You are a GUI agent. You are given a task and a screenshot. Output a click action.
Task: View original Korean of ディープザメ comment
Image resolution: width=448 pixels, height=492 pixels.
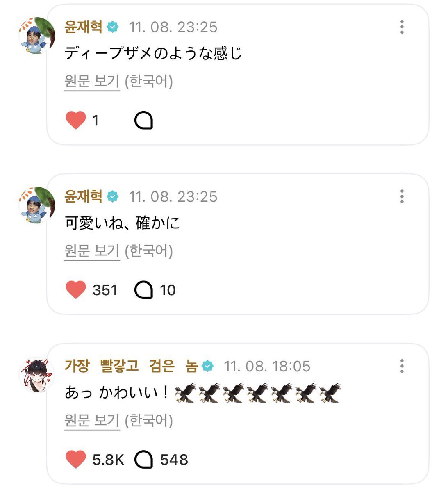coord(92,82)
